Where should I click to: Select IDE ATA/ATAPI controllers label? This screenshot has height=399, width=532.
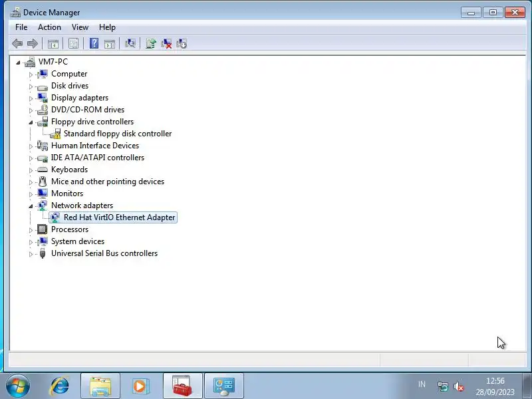(98, 158)
